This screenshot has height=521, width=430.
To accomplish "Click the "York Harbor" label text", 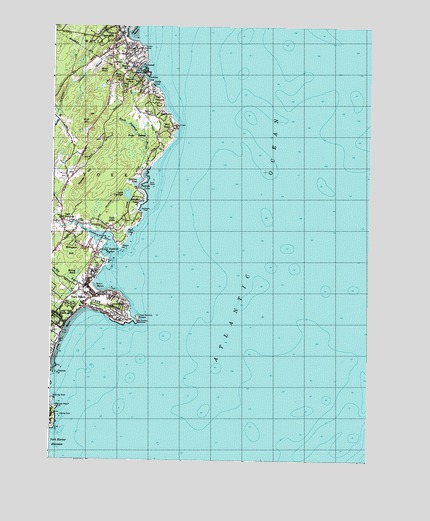I will [58, 439].
